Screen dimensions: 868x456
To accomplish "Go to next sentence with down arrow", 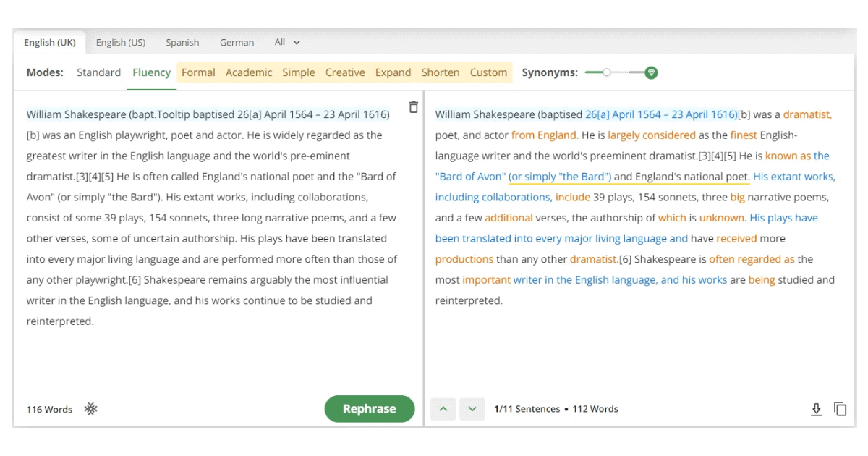I will click(472, 409).
